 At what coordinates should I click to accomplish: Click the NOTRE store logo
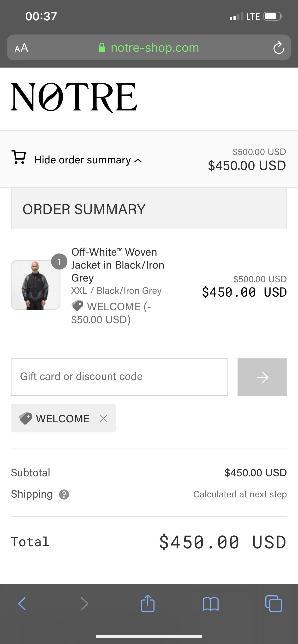tap(74, 97)
